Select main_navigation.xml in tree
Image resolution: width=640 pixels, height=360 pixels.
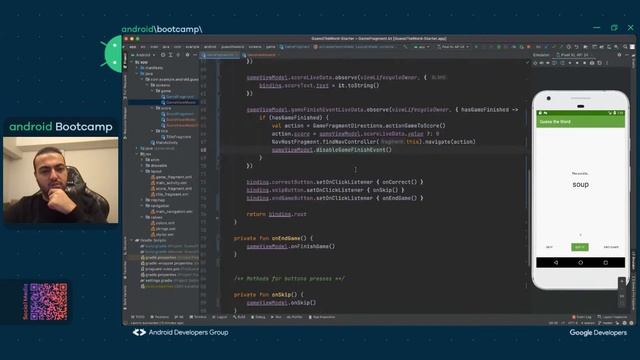pos(171,211)
